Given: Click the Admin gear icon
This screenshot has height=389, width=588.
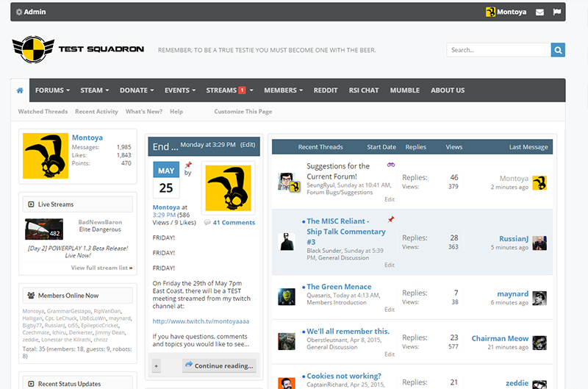Looking at the screenshot, I should 19,13.
